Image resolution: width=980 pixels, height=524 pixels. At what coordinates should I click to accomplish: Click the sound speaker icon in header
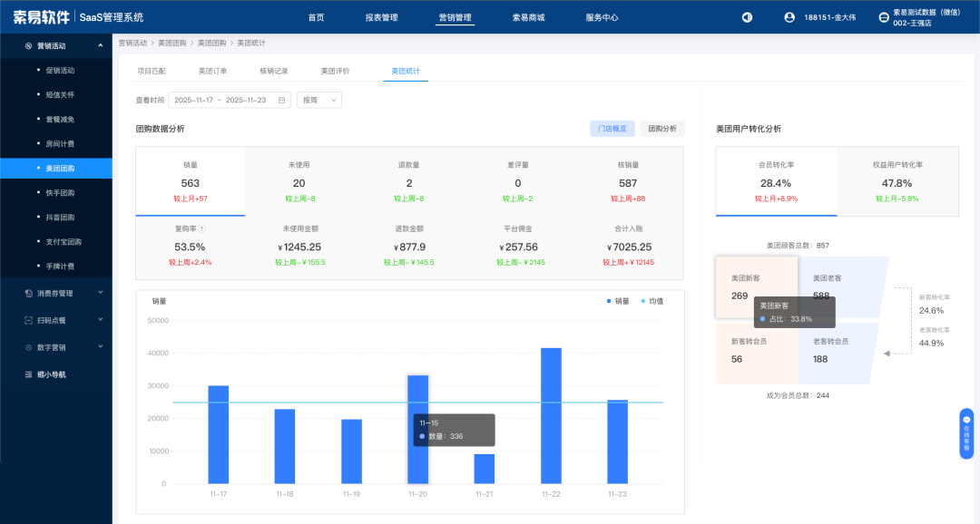747,17
